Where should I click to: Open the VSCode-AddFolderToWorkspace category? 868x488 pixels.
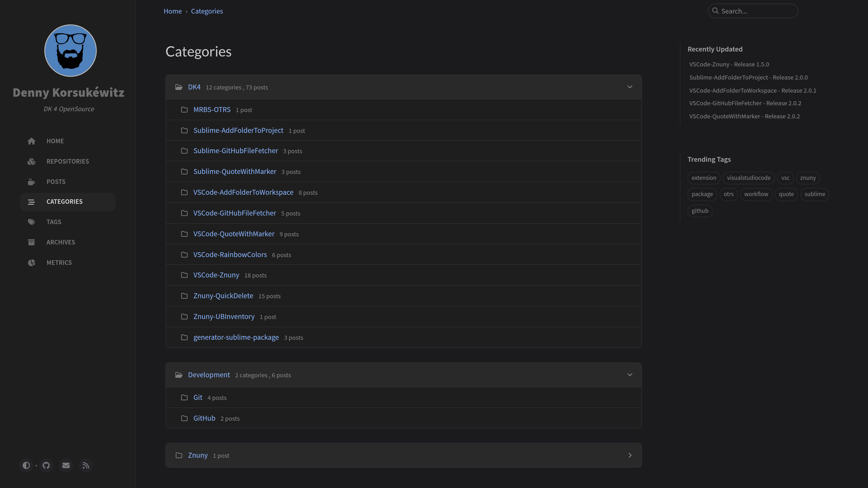coord(243,192)
